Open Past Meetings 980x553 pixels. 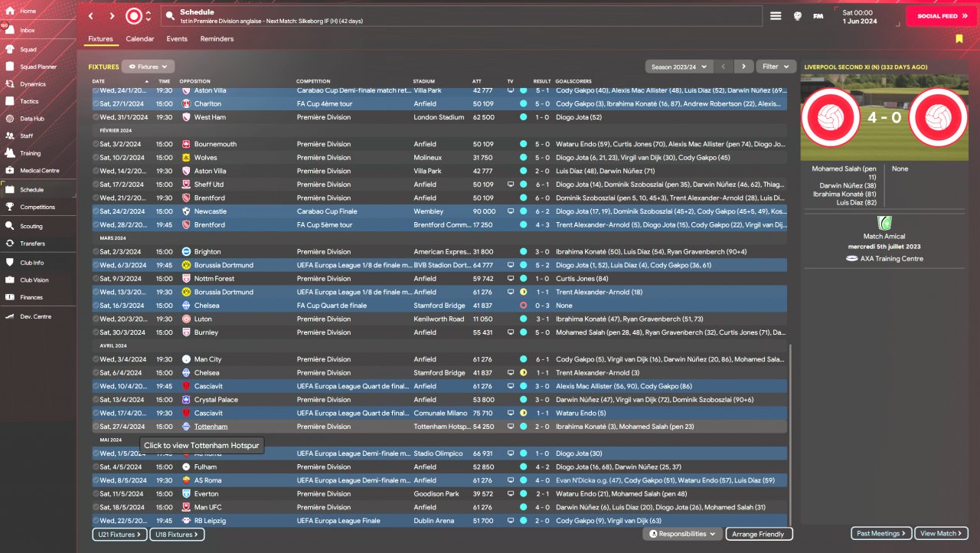click(x=882, y=533)
